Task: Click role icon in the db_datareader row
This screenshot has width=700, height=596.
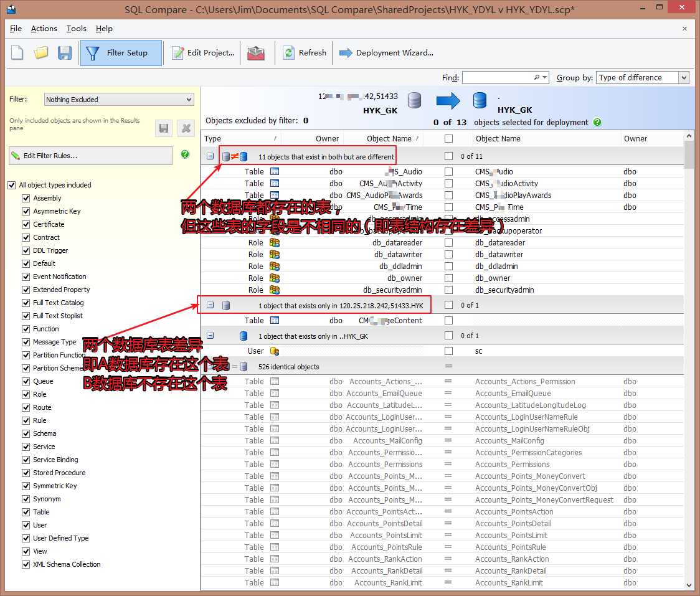Action: point(275,242)
